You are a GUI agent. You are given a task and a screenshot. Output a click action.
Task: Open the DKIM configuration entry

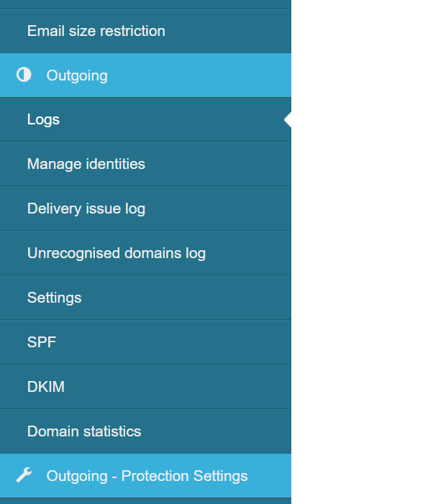[46, 387]
